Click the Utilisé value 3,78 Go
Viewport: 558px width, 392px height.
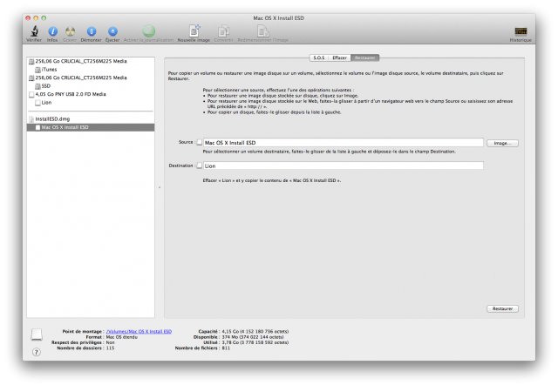[x=255, y=342]
